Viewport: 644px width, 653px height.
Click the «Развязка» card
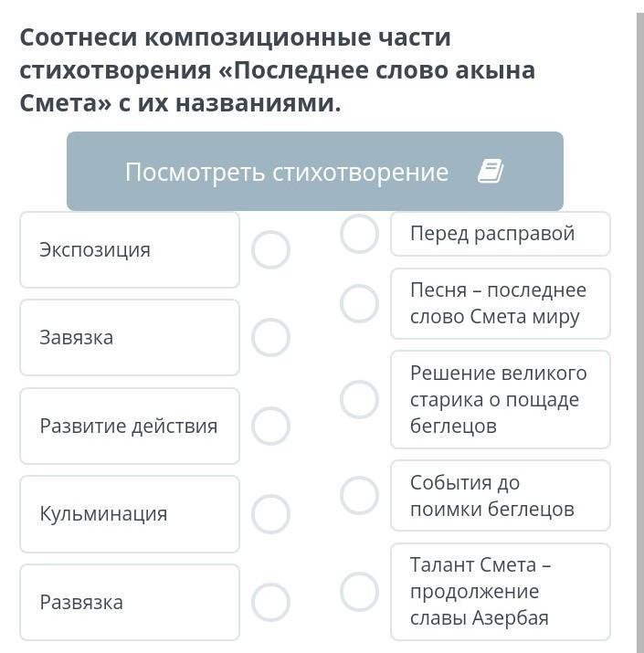pos(130,602)
